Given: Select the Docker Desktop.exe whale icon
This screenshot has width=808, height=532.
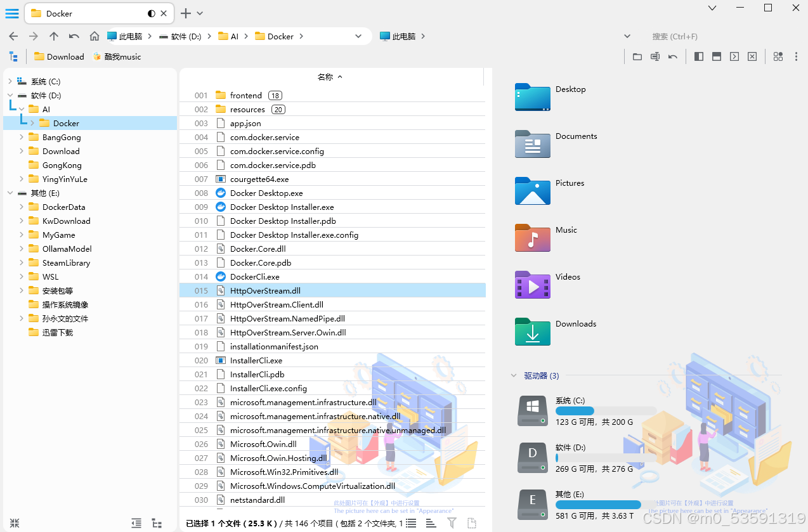Looking at the screenshot, I should (221, 193).
